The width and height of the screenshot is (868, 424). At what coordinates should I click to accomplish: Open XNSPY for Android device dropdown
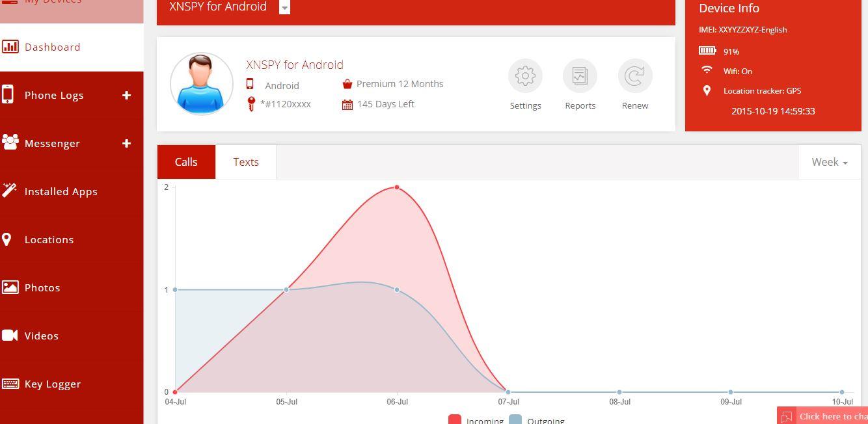(284, 7)
